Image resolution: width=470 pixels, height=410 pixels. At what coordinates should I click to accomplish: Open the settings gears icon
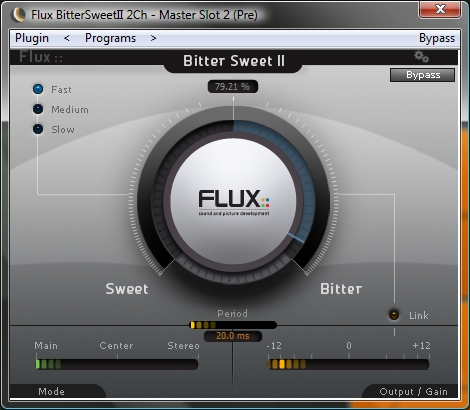click(421, 57)
